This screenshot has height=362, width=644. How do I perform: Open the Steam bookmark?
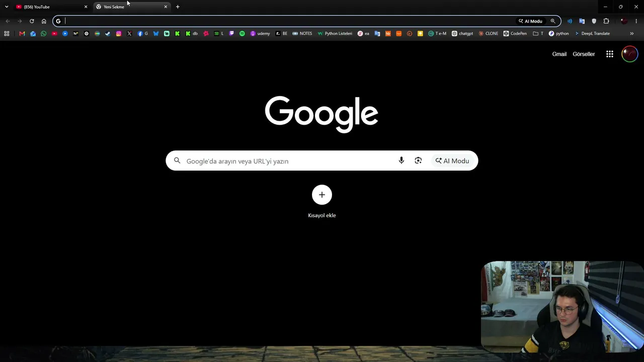(108, 34)
